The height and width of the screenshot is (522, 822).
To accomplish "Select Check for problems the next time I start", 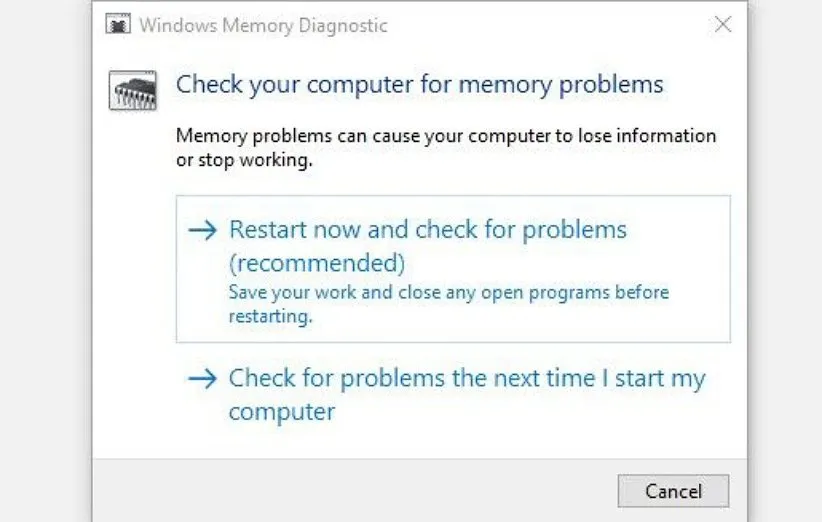I will click(x=466, y=379).
